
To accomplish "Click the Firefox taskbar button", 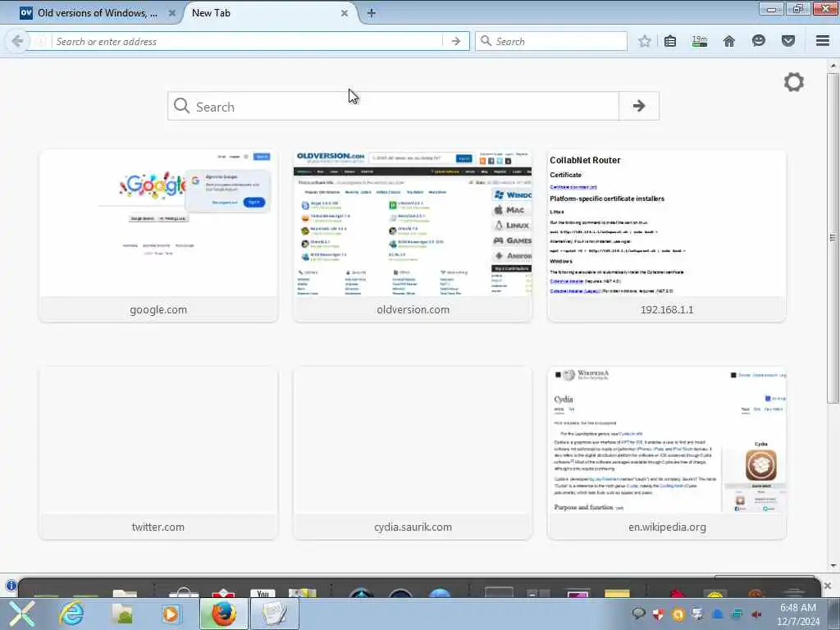I will coord(224,614).
